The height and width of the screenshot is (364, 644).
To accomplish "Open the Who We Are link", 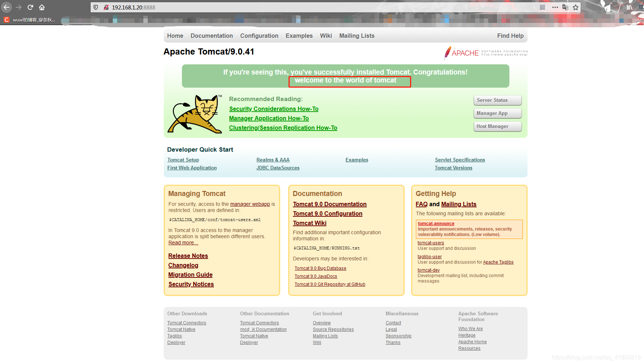I will pyautogui.click(x=470, y=329).
